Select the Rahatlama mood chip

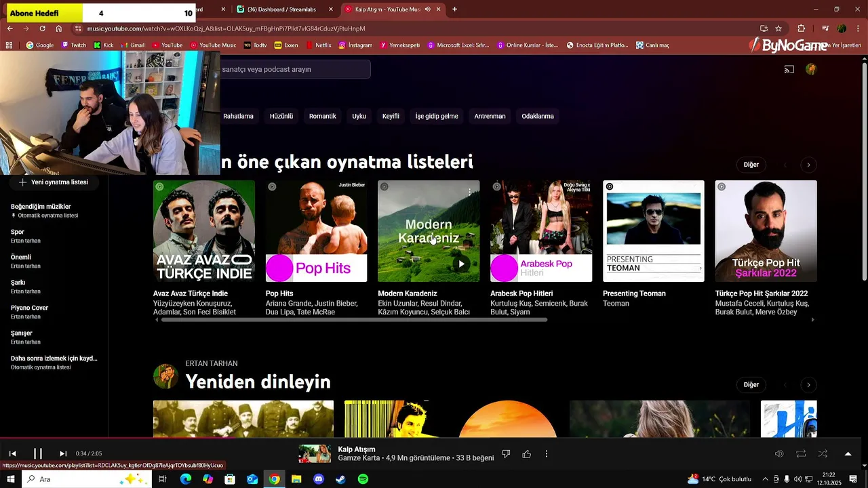tap(238, 116)
